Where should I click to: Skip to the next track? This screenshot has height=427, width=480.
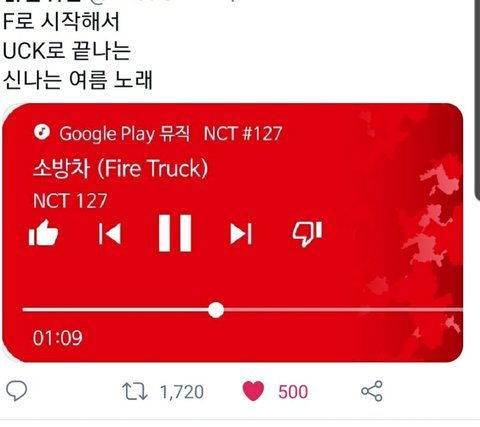[241, 234]
